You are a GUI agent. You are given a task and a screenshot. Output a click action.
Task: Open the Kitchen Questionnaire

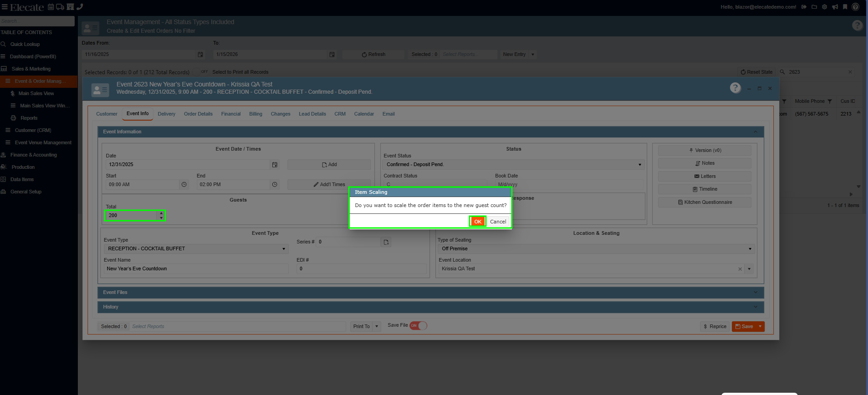[705, 203]
